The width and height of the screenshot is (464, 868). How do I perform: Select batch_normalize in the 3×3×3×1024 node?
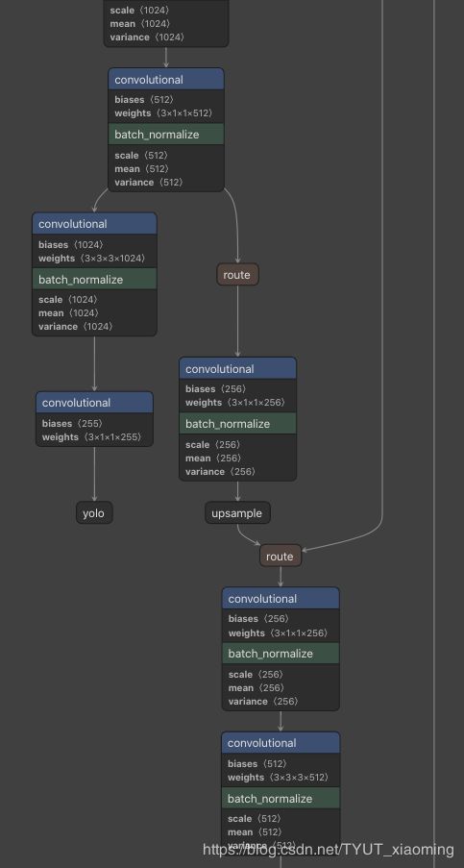[x=94, y=279]
